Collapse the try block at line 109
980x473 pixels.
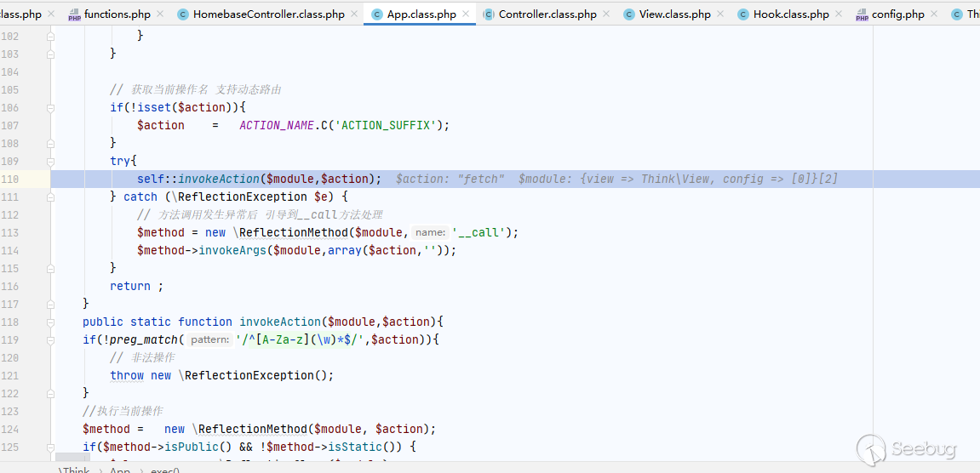point(50,161)
